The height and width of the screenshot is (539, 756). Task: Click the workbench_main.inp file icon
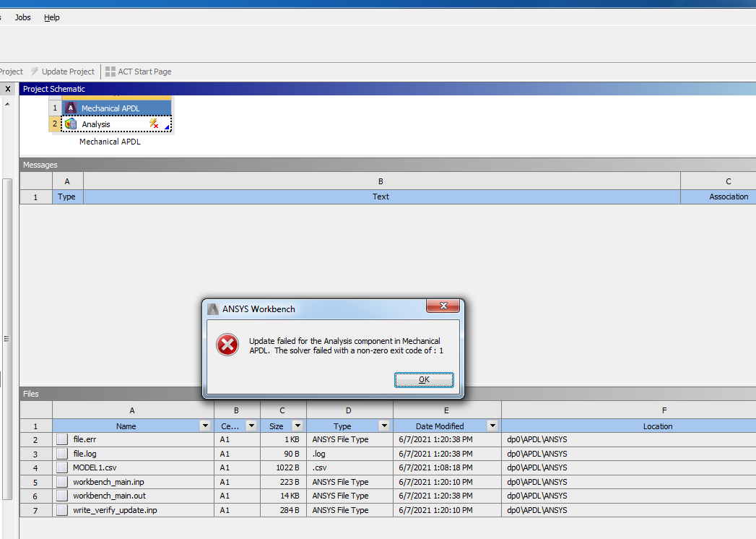[x=61, y=482]
